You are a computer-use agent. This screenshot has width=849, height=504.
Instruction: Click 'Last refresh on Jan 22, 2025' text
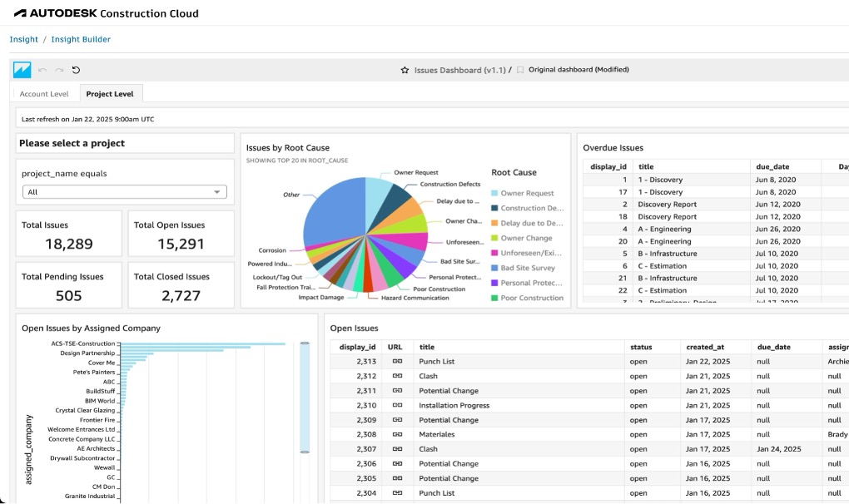87,119
